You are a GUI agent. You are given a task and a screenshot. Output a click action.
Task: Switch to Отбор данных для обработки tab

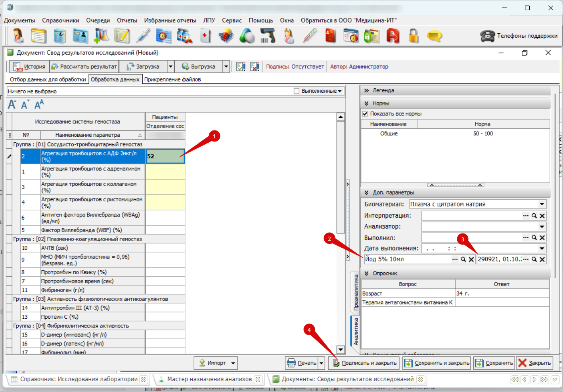(x=48, y=79)
